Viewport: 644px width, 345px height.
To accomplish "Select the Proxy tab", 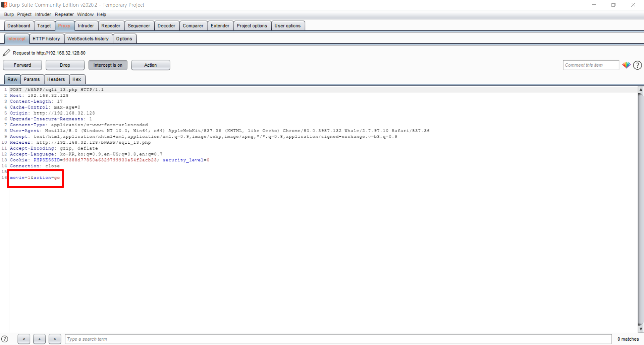I will pos(64,26).
